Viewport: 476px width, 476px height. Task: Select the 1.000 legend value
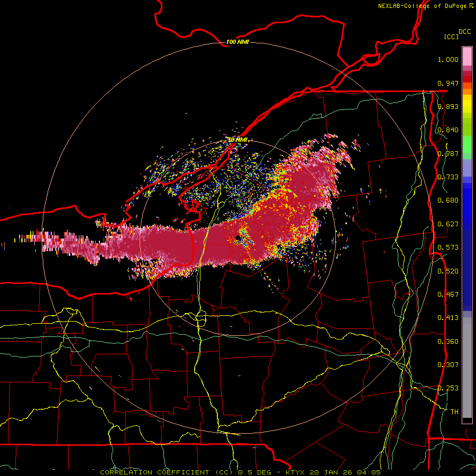click(x=448, y=59)
